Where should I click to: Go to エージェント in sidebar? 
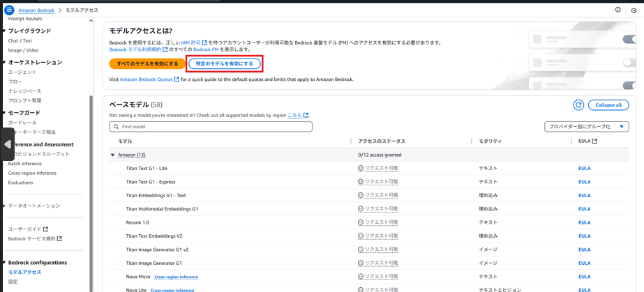[22, 72]
